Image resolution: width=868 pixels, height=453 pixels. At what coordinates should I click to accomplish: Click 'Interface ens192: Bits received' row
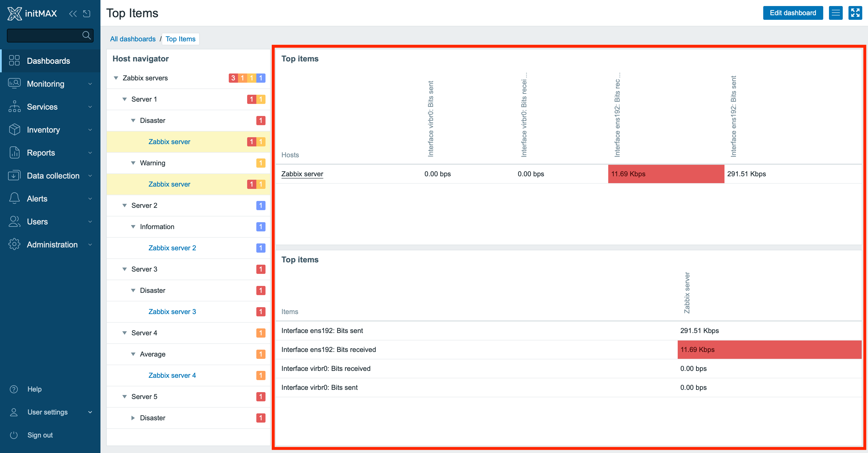pyautogui.click(x=568, y=350)
